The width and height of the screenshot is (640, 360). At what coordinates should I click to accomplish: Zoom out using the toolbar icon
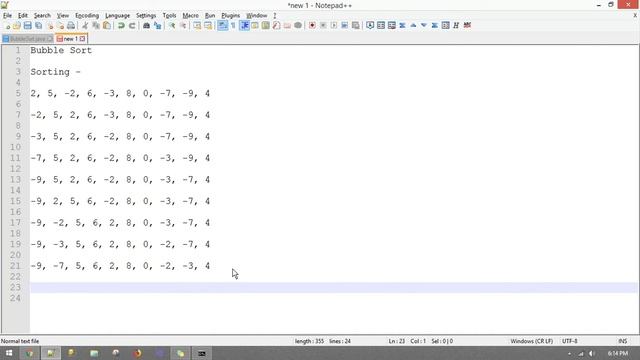183,26
